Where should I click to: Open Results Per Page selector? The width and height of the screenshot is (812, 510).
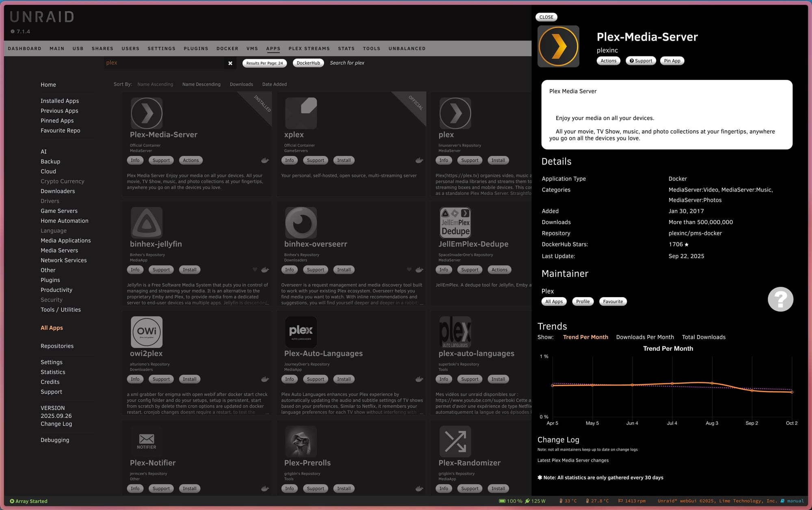[264, 63]
